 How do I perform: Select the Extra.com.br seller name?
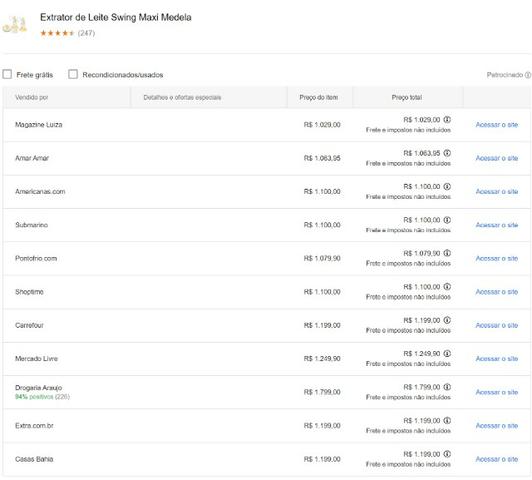click(34, 425)
